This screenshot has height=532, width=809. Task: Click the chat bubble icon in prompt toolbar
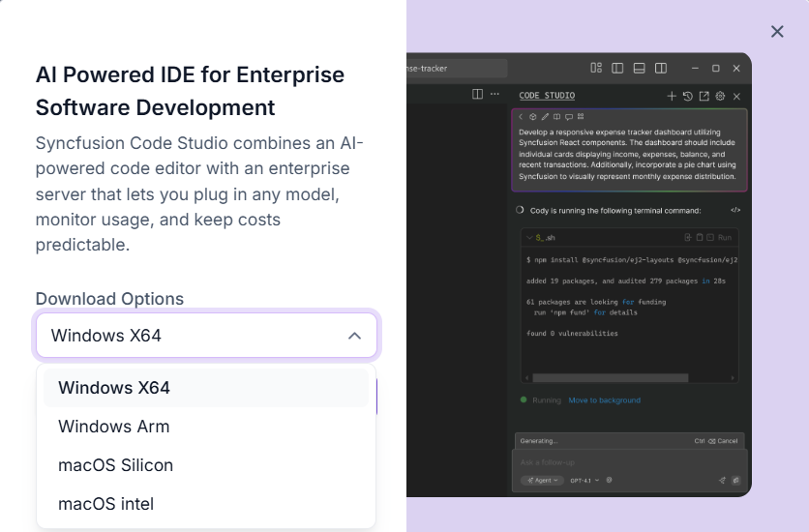point(569,117)
